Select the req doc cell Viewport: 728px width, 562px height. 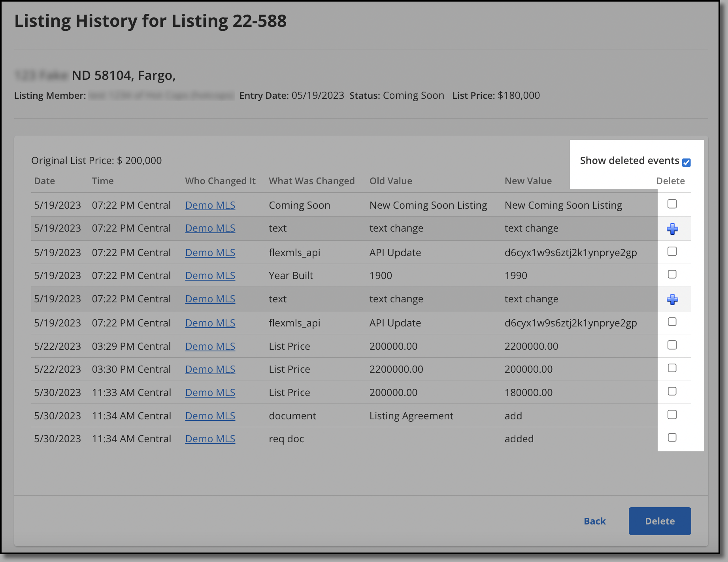tap(286, 439)
